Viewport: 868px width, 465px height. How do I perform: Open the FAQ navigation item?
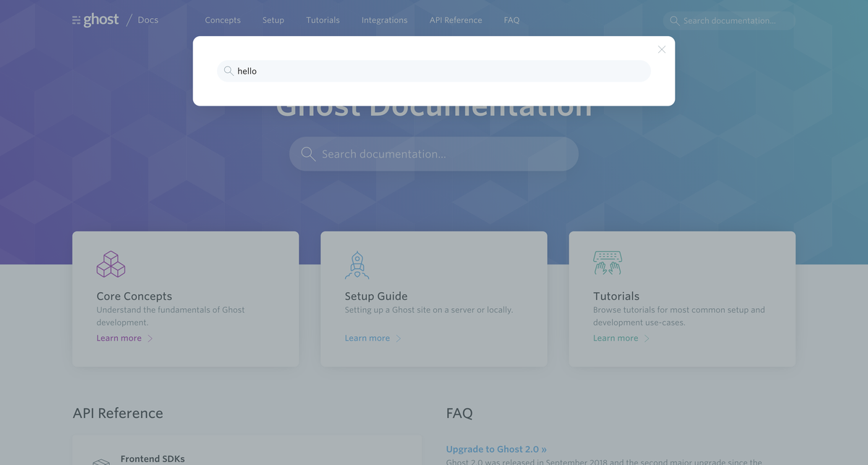pyautogui.click(x=511, y=20)
